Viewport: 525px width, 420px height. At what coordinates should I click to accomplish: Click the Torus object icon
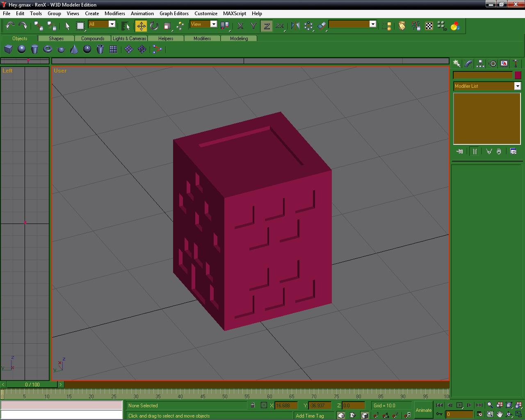[48, 49]
